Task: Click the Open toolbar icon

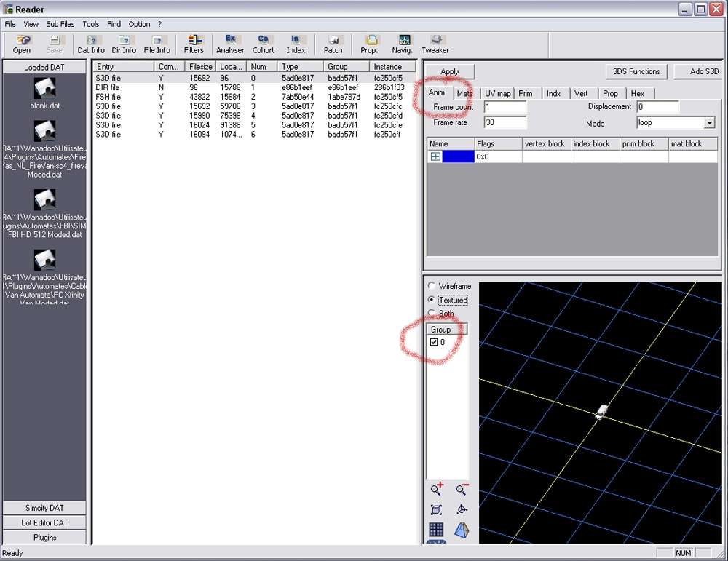Action: click(22, 44)
